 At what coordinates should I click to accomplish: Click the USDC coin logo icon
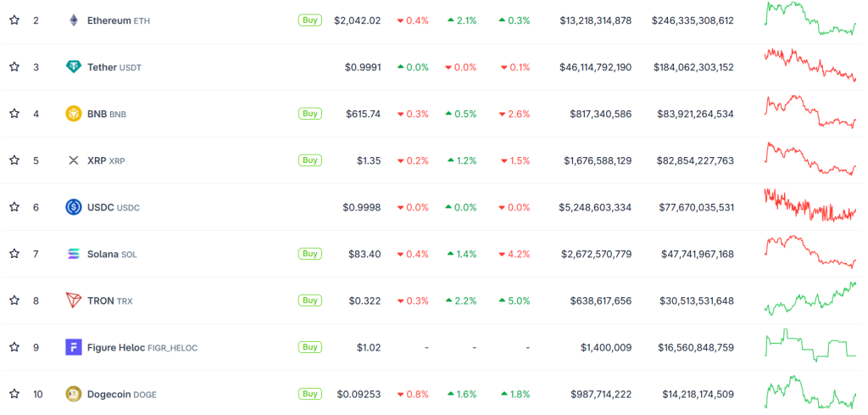click(x=74, y=207)
